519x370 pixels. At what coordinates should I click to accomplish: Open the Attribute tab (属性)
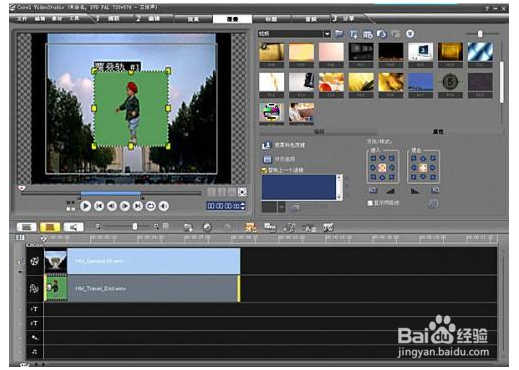[x=438, y=132]
